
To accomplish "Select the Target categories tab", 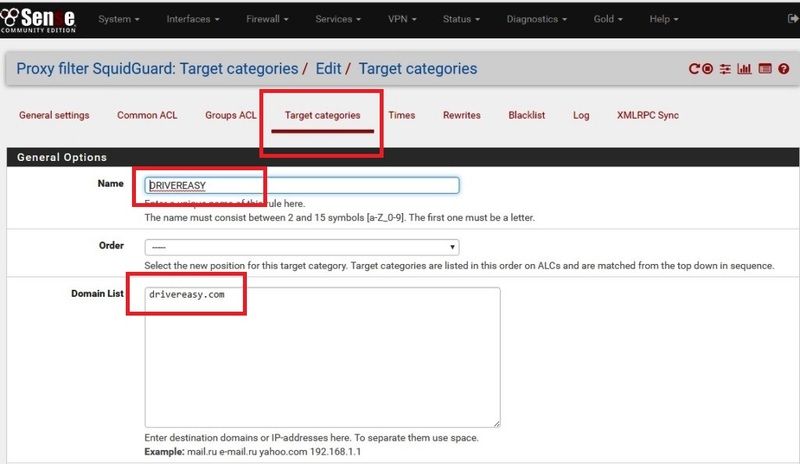I will [322, 115].
